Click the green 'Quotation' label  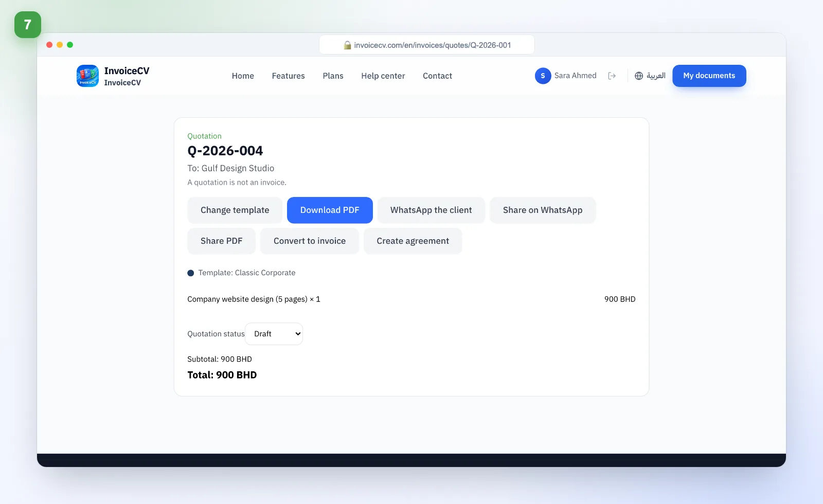click(205, 136)
